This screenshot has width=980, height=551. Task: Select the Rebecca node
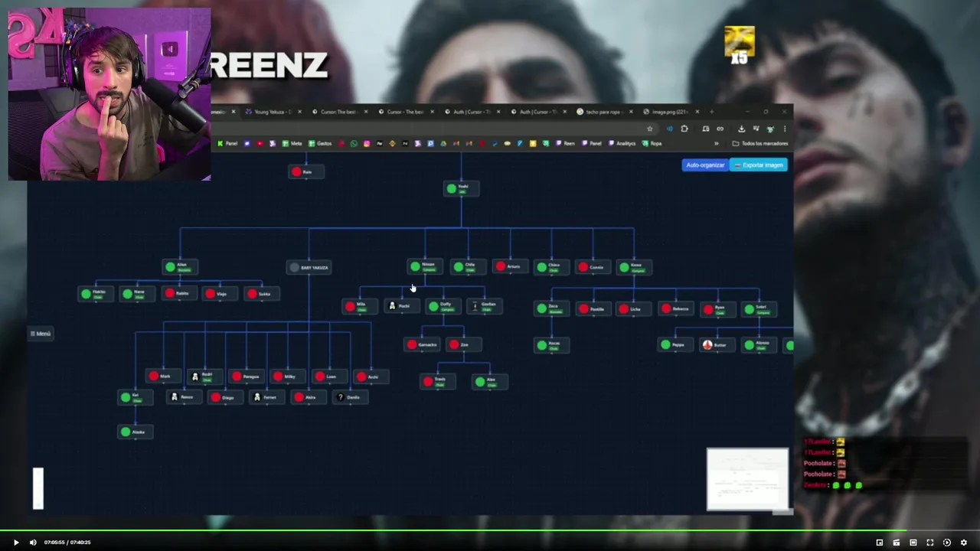tap(677, 308)
